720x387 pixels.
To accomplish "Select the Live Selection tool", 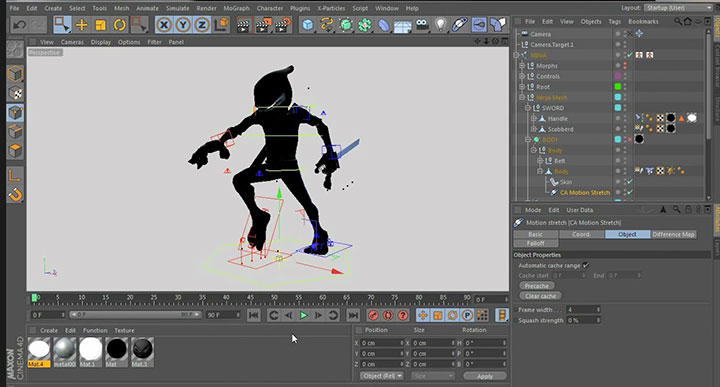I will (x=62, y=25).
